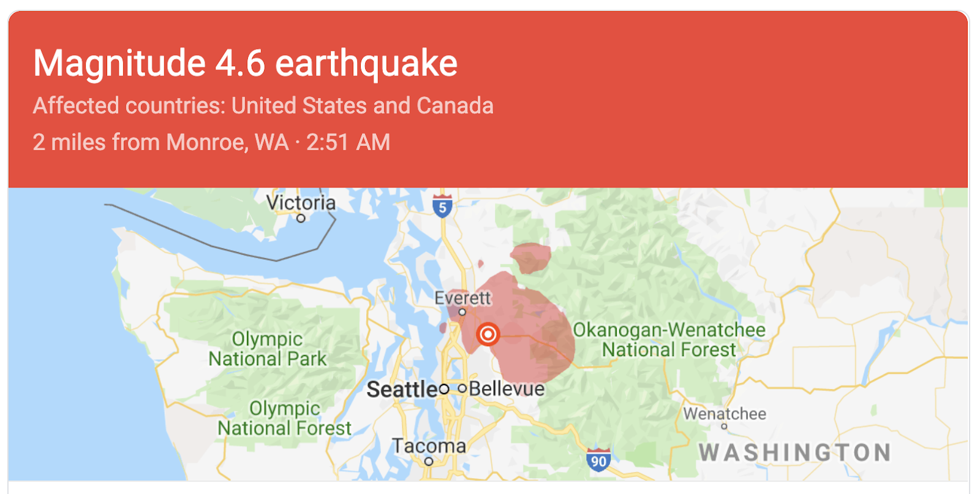980x494 pixels.
Task: Select the Everett city dot marker
Action: coord(462,312)
